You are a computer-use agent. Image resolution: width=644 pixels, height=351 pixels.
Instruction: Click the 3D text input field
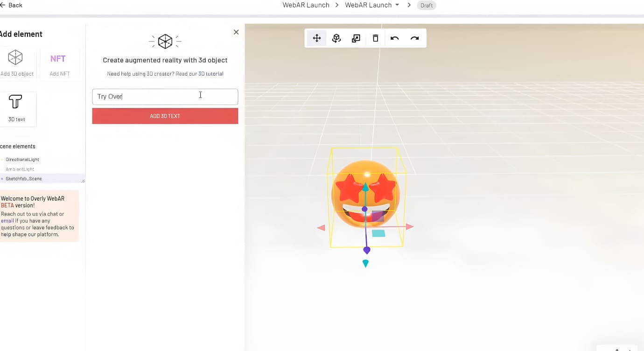click(x=165, y=97)
